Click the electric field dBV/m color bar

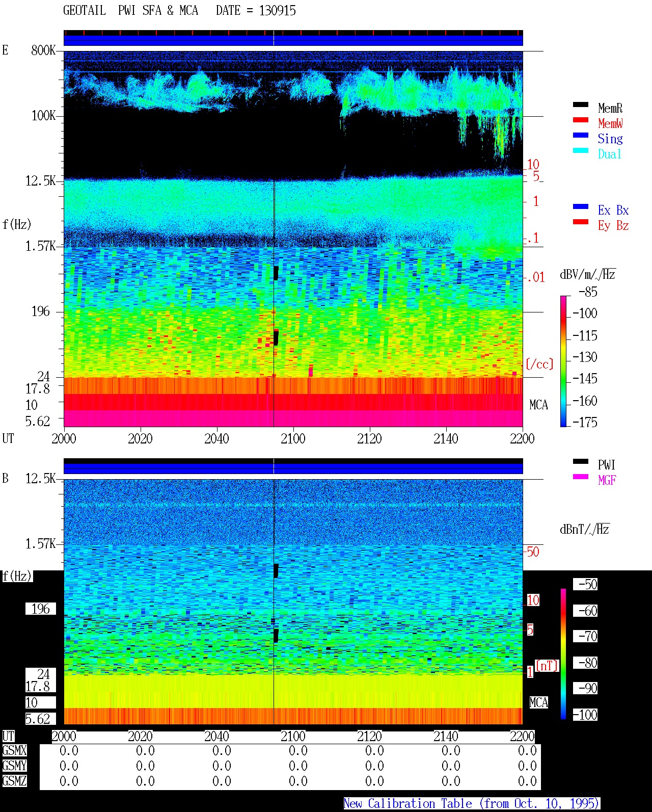[563, 361]
